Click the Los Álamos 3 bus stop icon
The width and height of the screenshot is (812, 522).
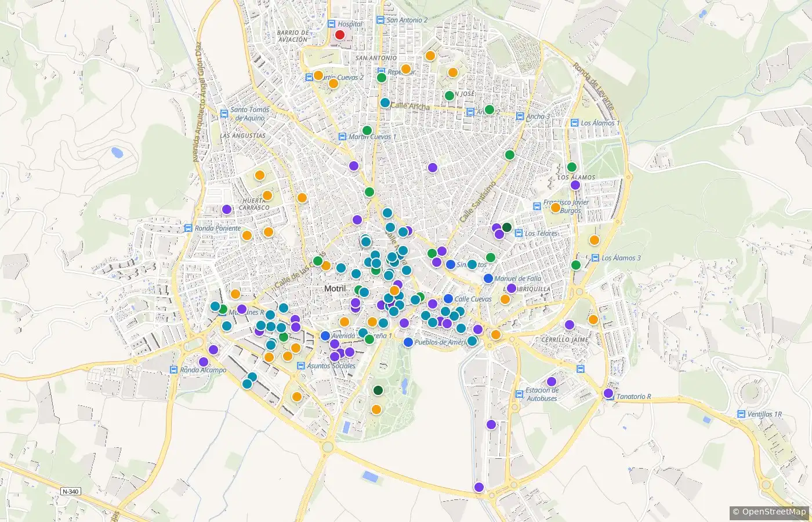596,258
